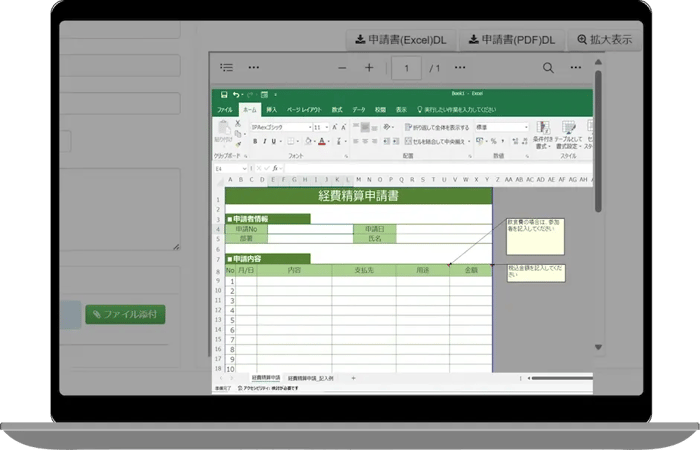Click the Cut scissors icon
This screenshot has width=700, height=450.
(x=238, y=124)
